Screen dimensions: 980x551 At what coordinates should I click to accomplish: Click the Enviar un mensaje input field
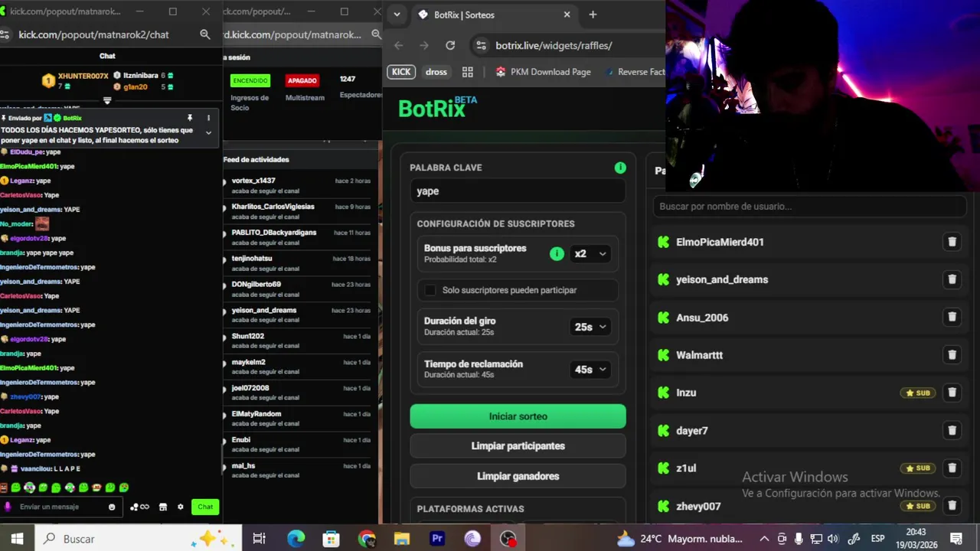(61, 507)
